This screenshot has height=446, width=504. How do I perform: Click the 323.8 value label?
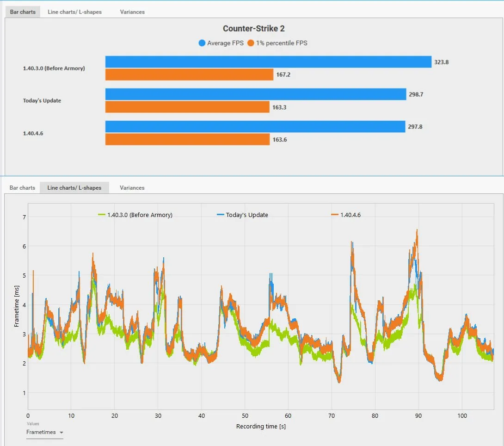(x=441, y=62)
